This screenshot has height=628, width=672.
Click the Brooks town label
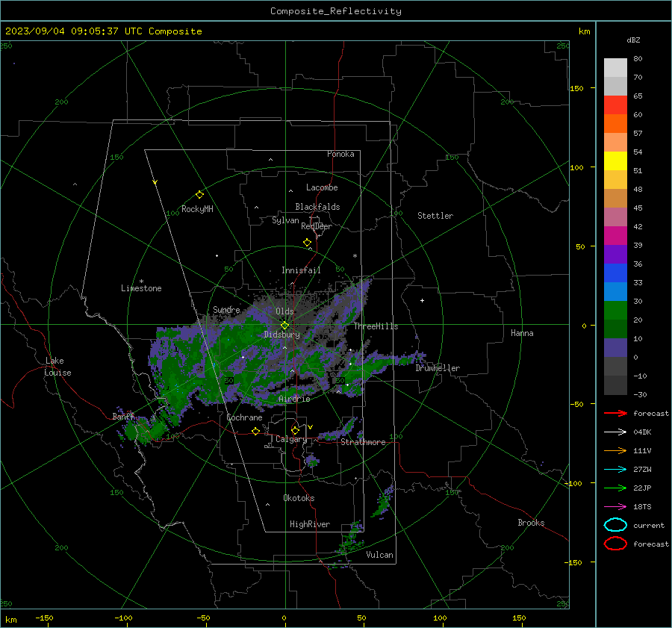pos(531,523)
